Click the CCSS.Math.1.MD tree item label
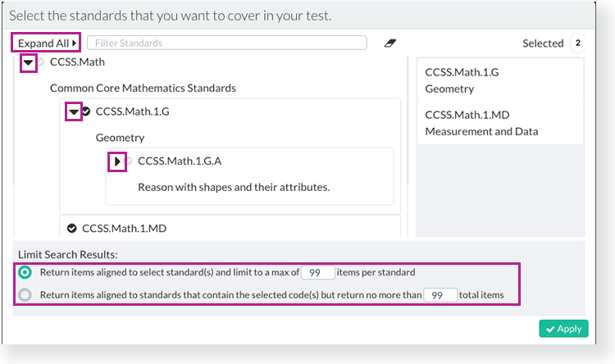 [x=124, y=228]
